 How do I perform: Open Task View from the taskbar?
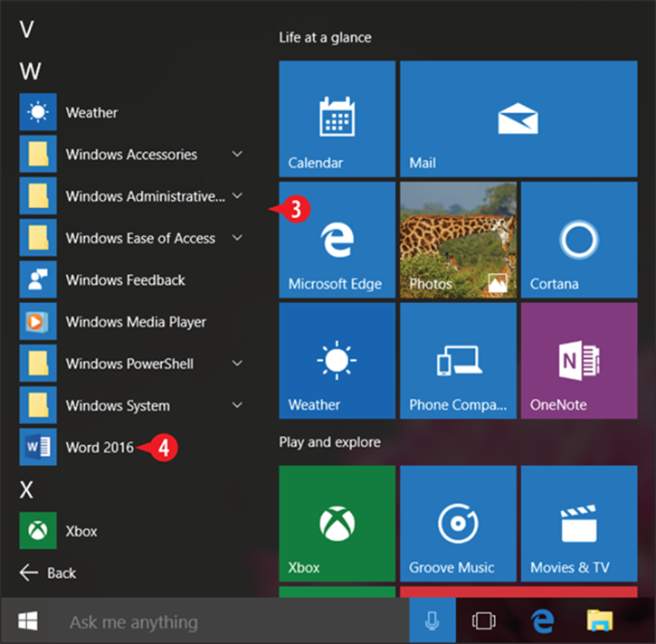[484, 621]
